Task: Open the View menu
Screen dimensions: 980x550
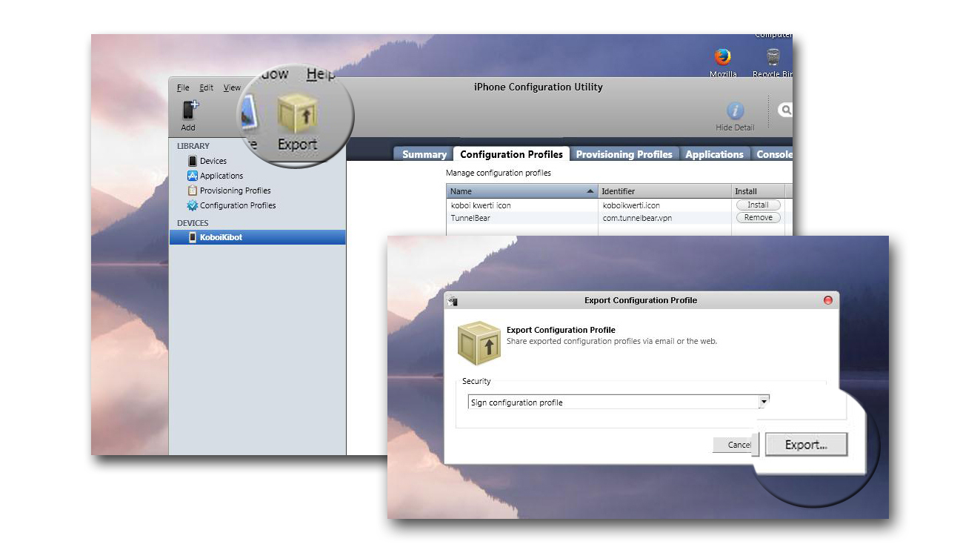Action: pos(232,87)
